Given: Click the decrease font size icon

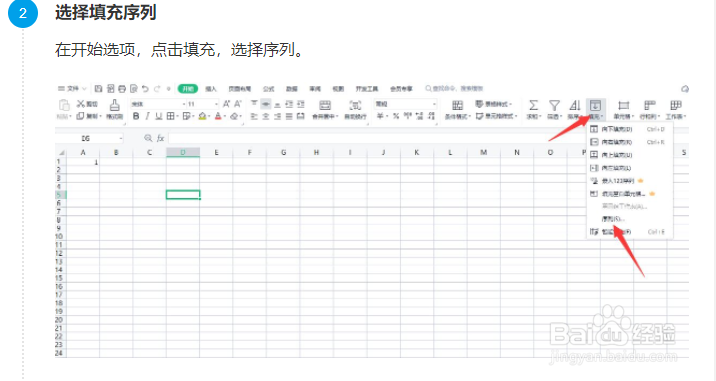Looking at the screenshot, I should (x=238, y=104).
